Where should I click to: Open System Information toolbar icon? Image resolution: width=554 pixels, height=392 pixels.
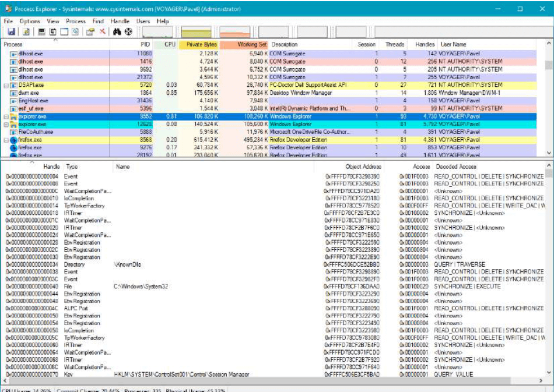(41, 32)
